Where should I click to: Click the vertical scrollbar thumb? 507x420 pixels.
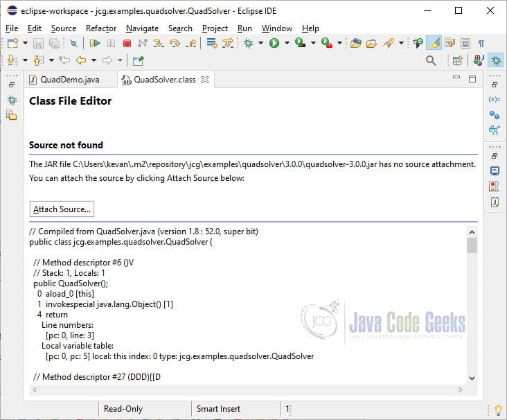coord(472,245)
